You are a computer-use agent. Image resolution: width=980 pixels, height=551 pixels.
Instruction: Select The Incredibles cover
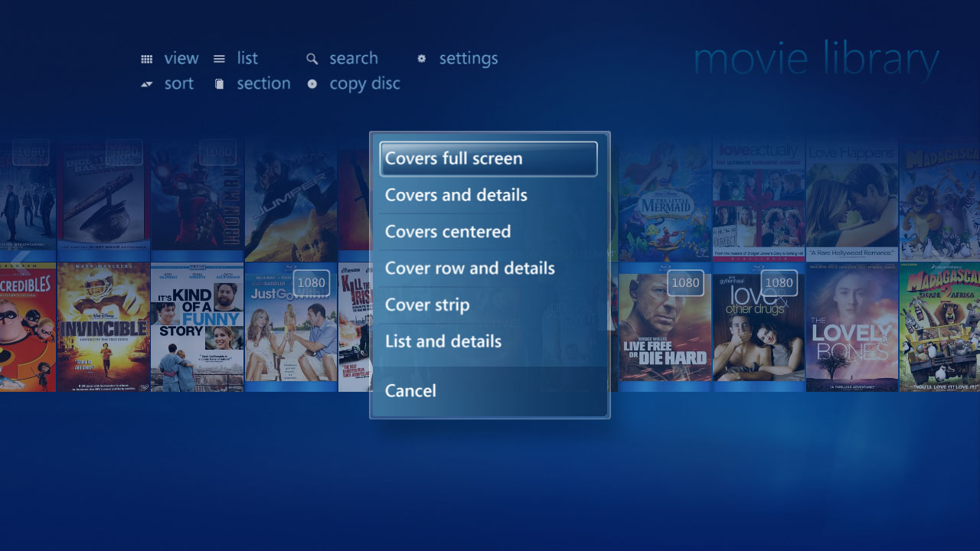[28, 327]
